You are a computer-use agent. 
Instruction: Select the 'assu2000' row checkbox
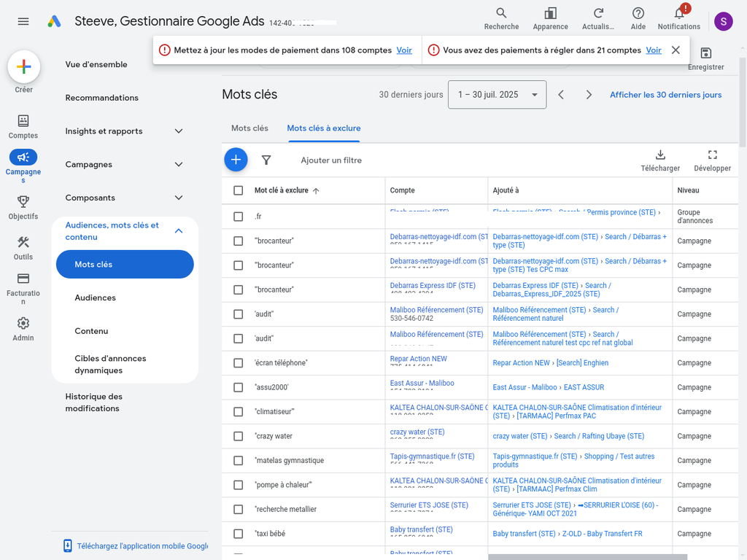239,387
